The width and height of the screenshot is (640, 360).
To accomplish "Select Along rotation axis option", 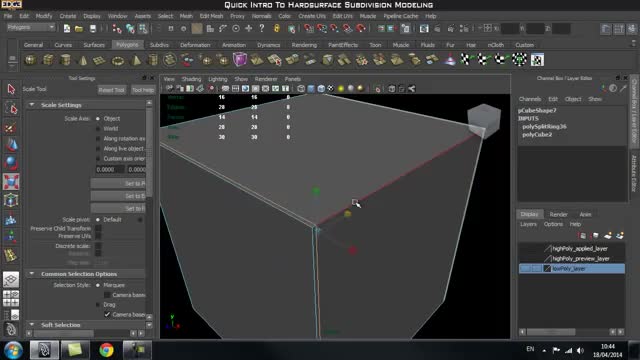I will (x=98, y=139).
